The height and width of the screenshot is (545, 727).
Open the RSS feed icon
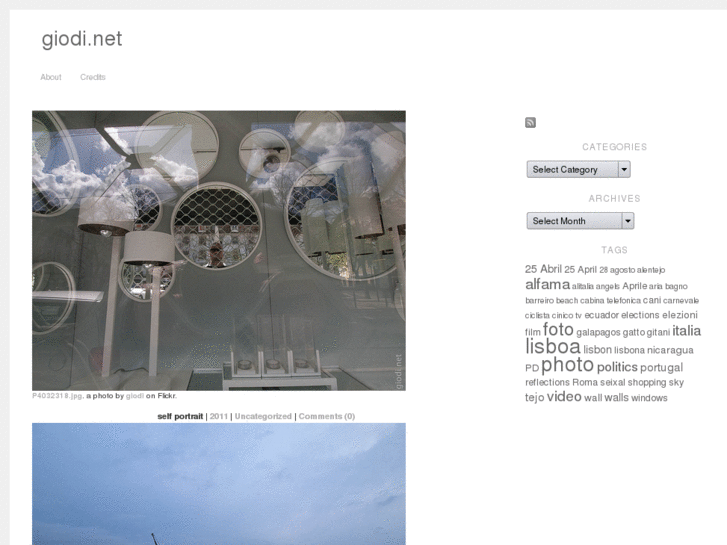tap(530, 122)
